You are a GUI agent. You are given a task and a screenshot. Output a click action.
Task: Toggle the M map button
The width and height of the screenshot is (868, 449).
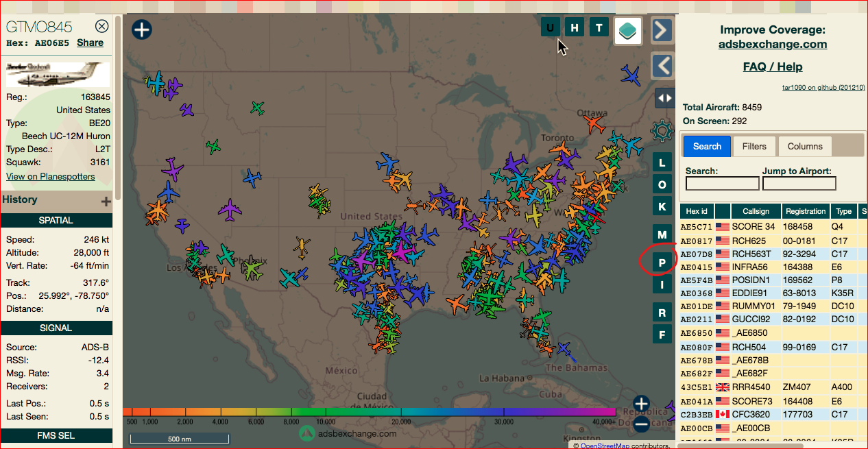point(662,234)
